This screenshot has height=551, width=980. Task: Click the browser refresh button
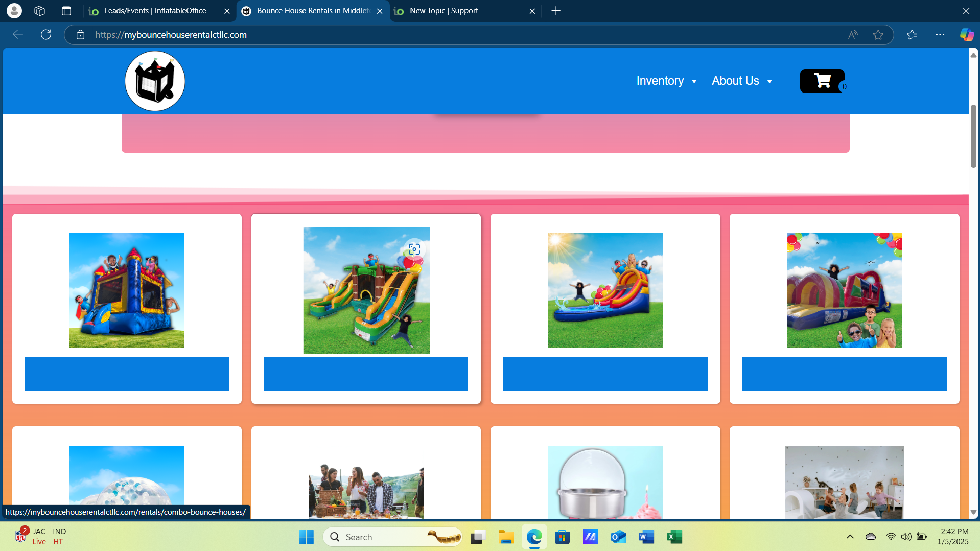(46, 35)
